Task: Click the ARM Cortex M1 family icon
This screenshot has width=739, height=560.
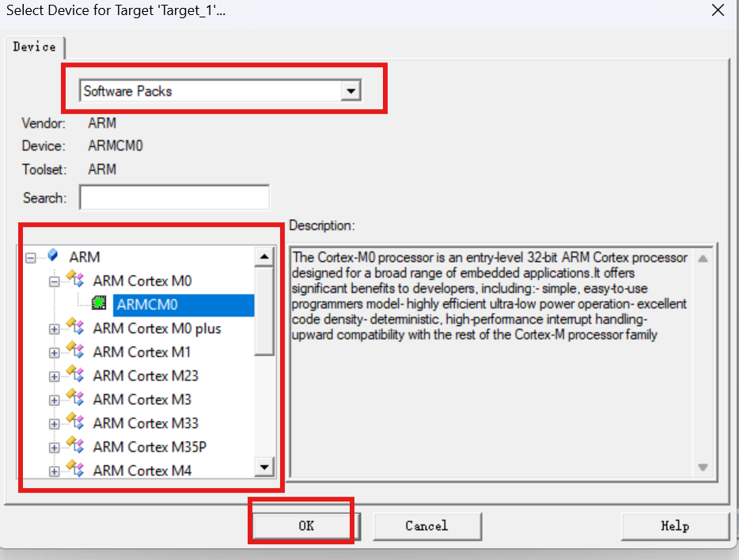Action: [75, 350]
